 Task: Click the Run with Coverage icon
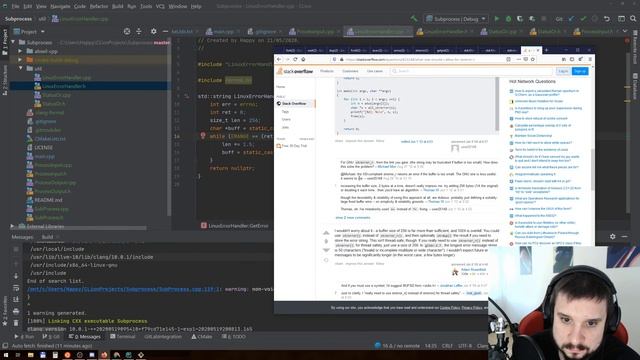pos(520,19)
